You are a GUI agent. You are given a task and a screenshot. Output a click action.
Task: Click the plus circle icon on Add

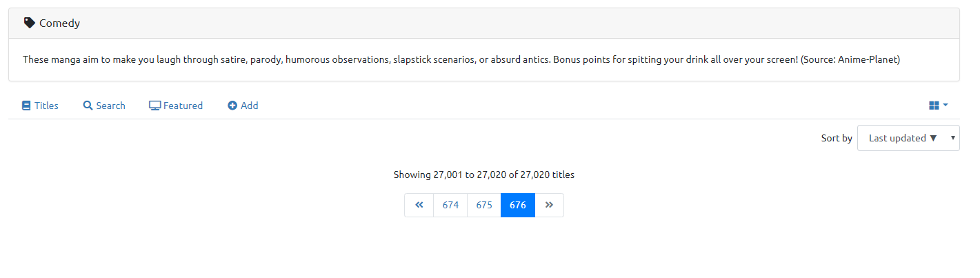232,106
